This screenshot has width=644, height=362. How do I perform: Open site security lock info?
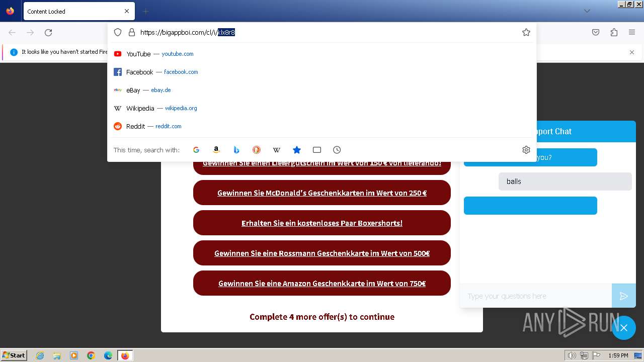(132, 32)
